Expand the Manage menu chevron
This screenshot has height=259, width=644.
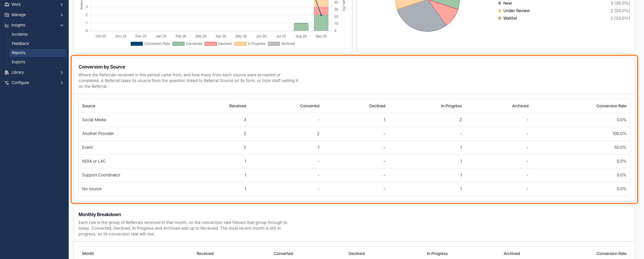(62, 15)
